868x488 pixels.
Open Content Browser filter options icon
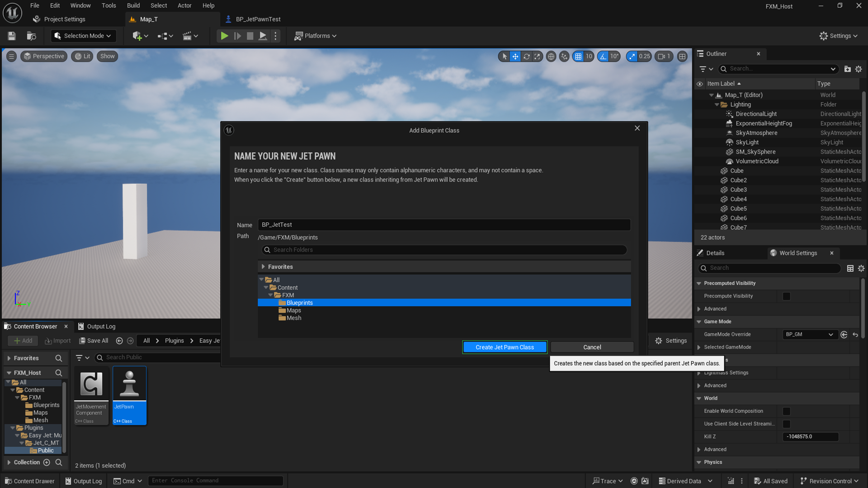83,358
